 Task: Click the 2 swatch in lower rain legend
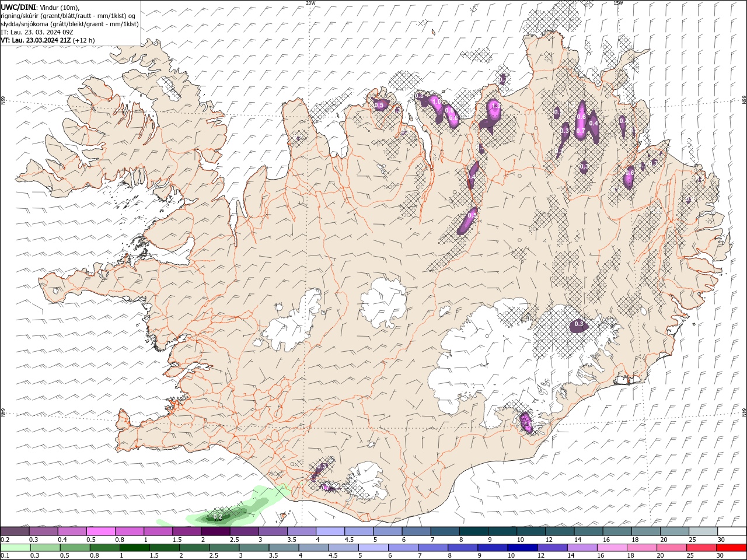[195, 548]
